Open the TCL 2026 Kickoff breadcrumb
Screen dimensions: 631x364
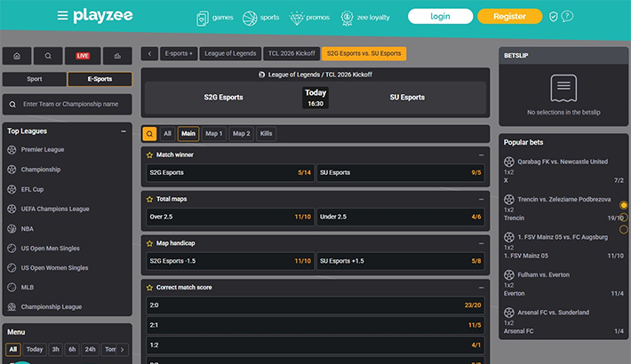(x=292, y=53)
